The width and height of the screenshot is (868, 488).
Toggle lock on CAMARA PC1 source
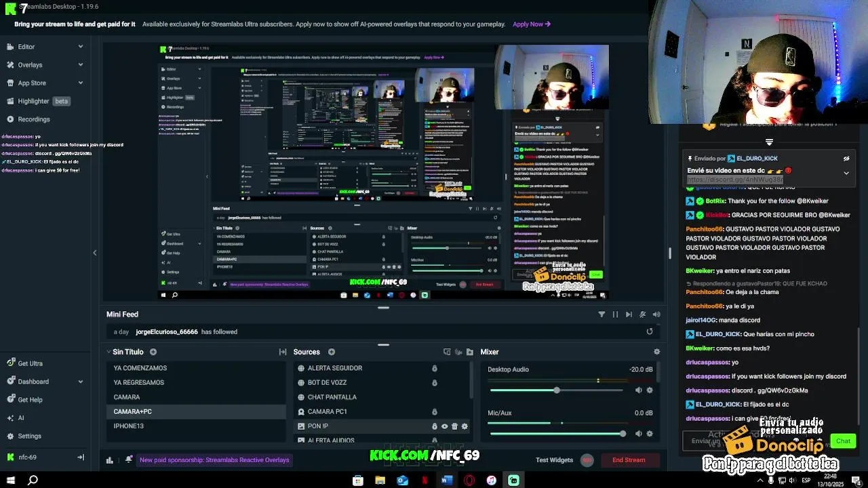(435, 411)
